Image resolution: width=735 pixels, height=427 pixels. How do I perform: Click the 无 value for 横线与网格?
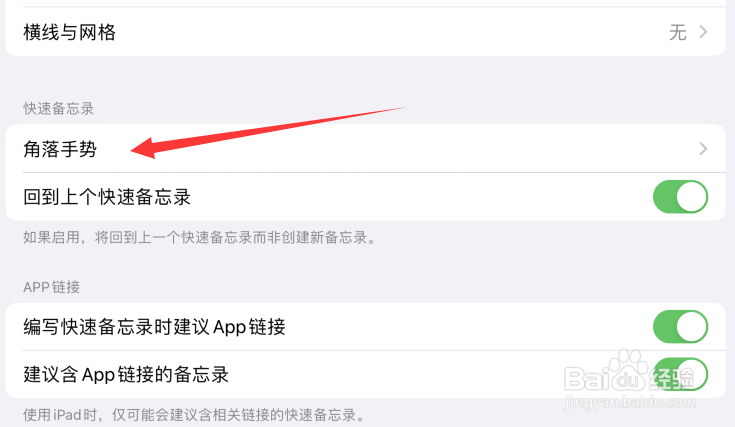pos(678,32)
